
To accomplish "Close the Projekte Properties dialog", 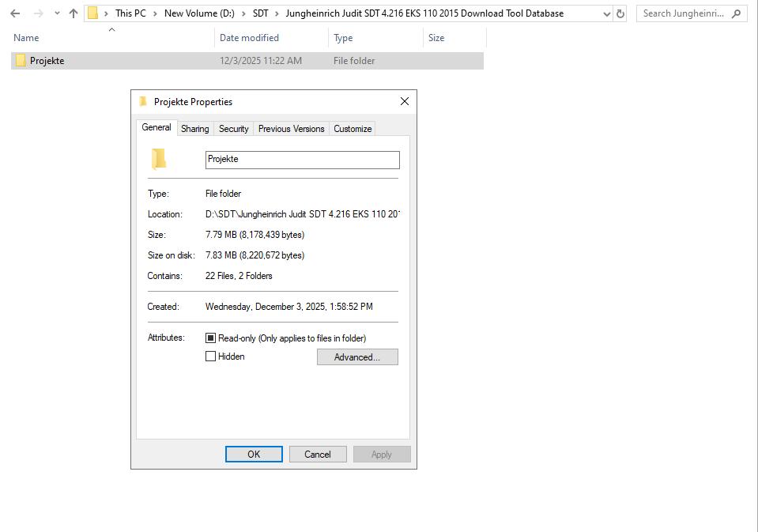I will click(405, 101).
